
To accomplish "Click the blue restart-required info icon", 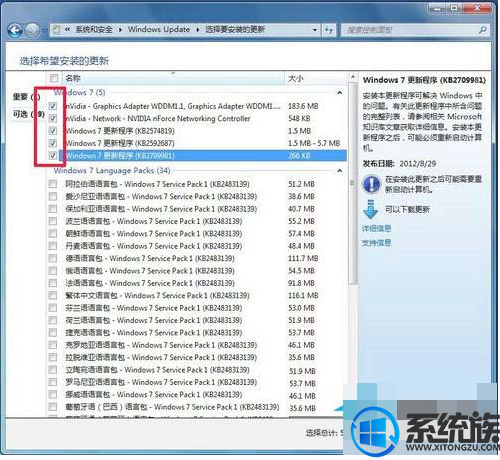I will 372,184.
